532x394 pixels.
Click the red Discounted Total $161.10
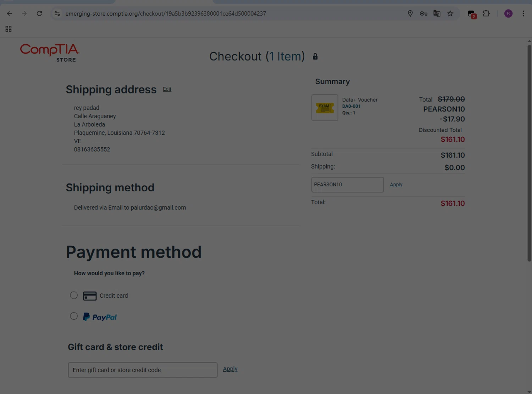click(453, 140)
